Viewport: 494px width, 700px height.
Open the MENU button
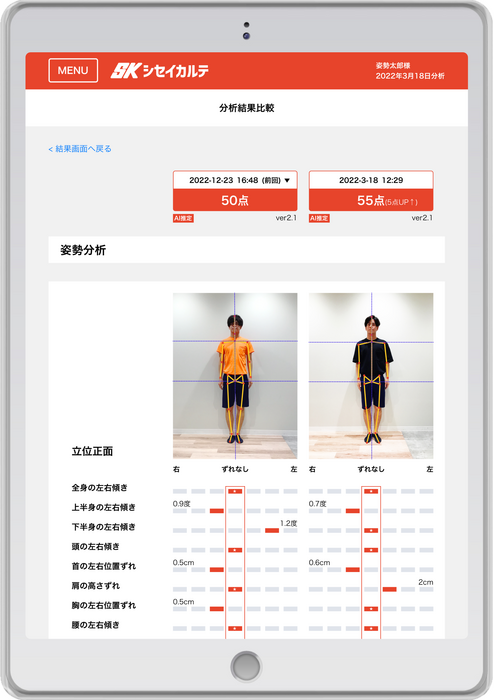click(x=73, y=71)
